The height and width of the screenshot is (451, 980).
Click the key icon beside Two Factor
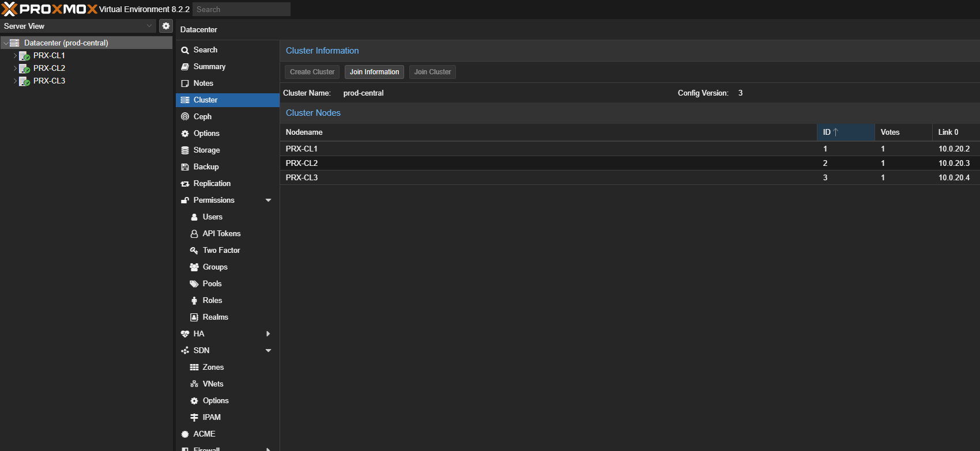[x=194, y=251]
